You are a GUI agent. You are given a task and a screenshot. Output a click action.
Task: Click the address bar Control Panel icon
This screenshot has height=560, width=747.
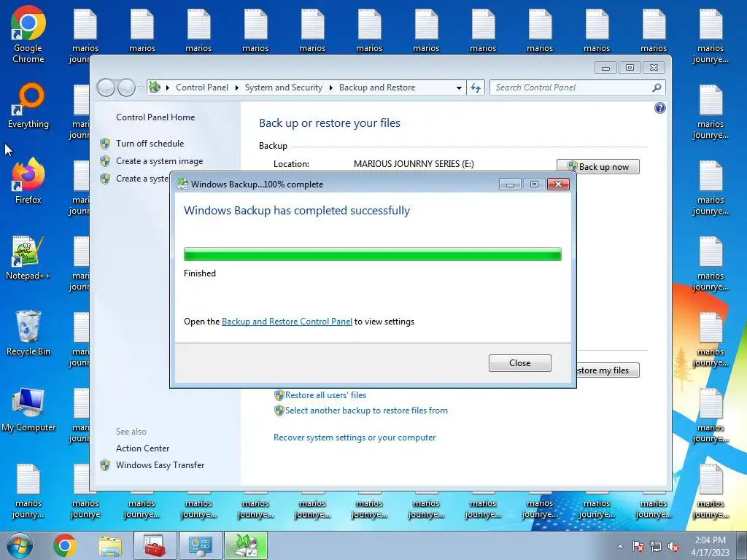[x=155, y=87]
